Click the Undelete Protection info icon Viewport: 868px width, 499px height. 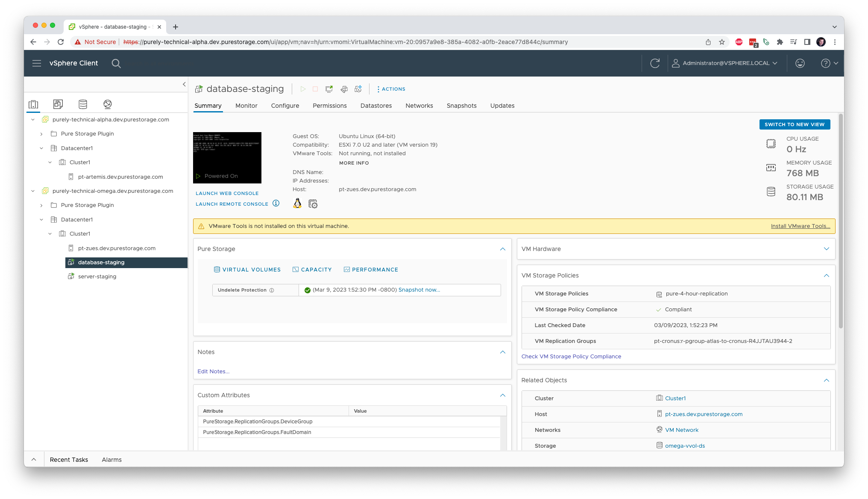(272, 290)
